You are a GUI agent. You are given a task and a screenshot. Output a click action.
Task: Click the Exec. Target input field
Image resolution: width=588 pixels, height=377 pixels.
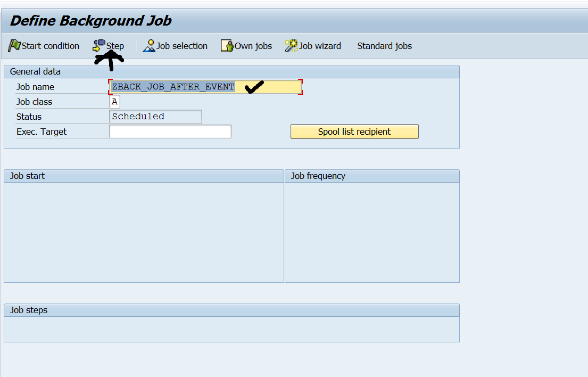click(170, 132)
